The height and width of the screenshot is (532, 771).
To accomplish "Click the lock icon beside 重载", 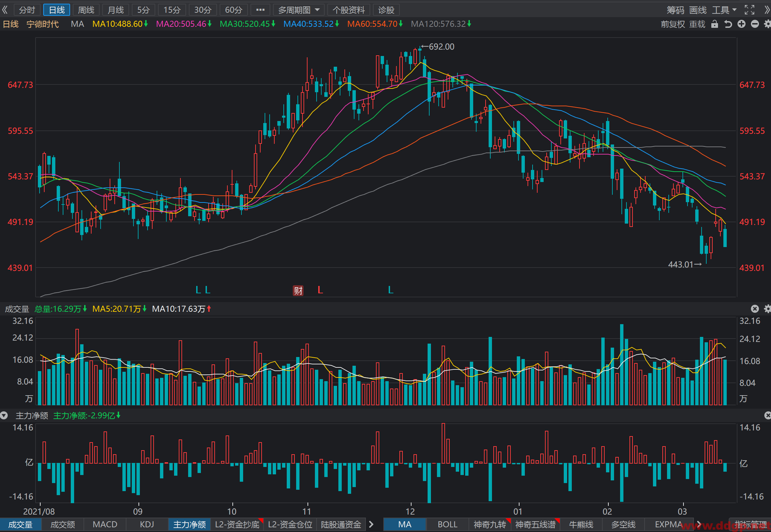I will [715, 24].
